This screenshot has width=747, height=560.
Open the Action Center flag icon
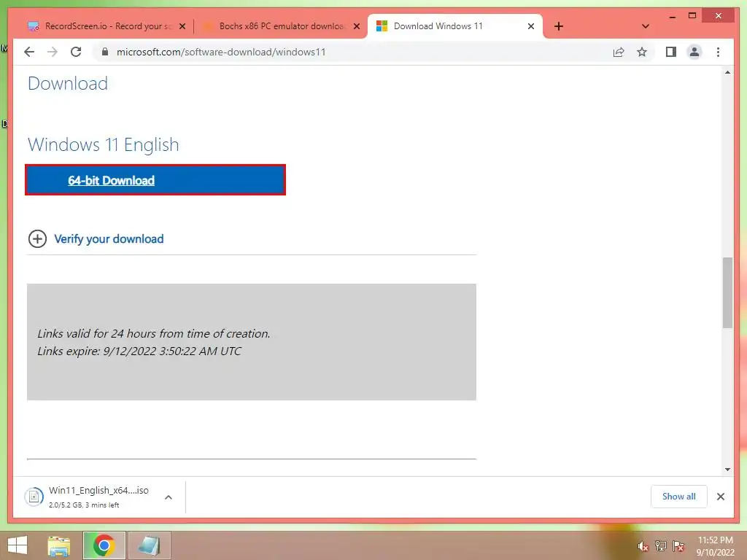point(678,545)
